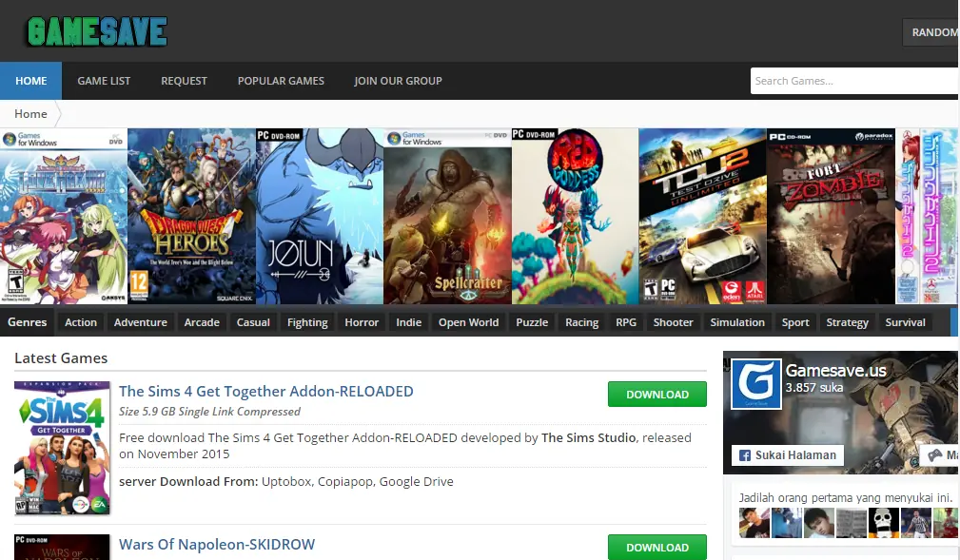Filter by the Simulation genre

pos(737,322)
